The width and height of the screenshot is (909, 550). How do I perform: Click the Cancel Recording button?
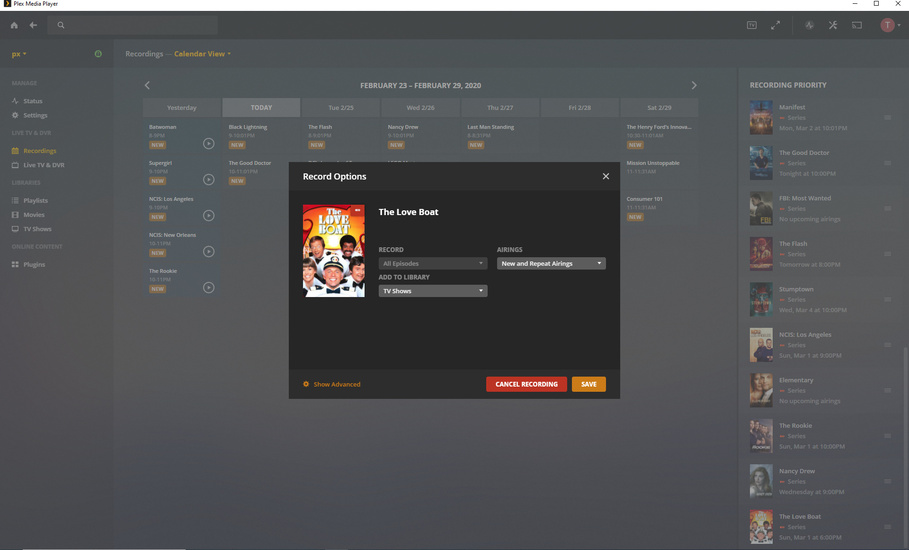[x=526, y=384]
